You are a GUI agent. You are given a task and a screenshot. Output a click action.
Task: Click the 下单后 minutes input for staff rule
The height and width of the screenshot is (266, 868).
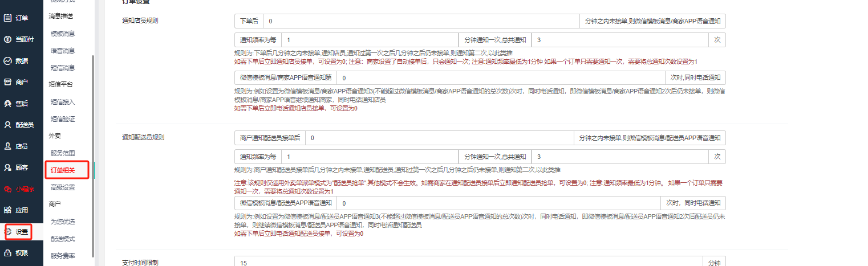click(421, 21)
